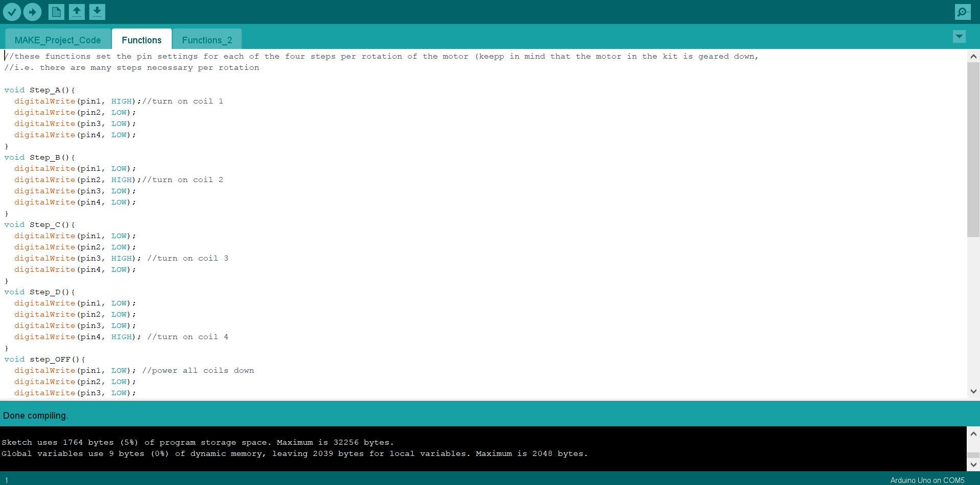Create a new sketch with New icon

[56, 12]
